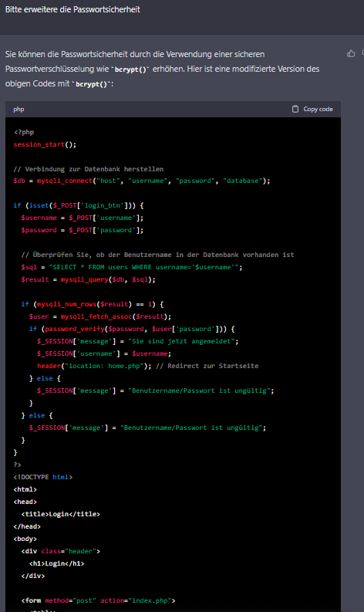
Task: Click the SELECT * FROM users query line
Action: point(132,267)
